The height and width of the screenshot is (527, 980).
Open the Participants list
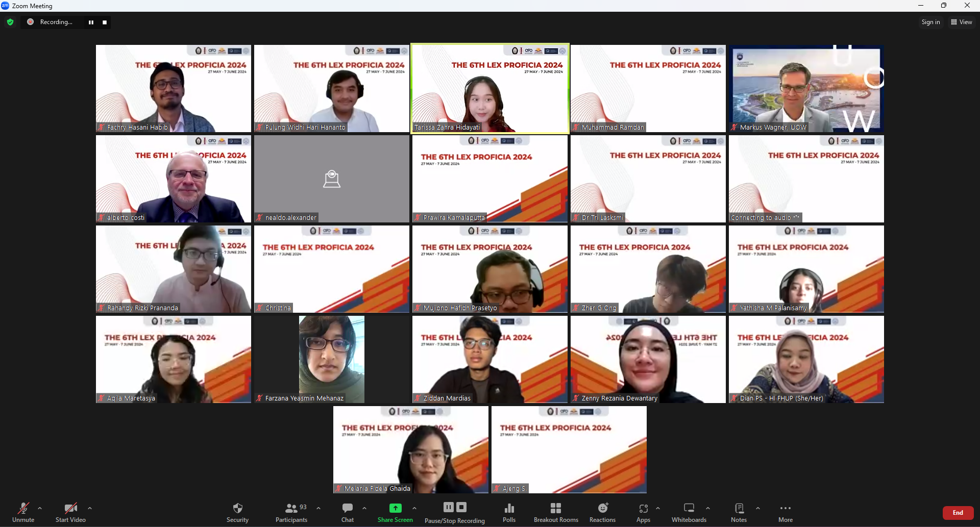click(x=291, y=512)
